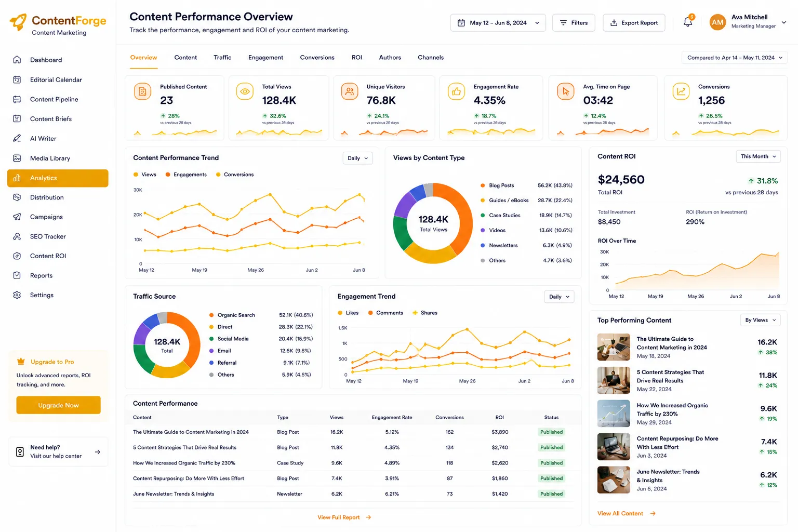The image size is (798, 532).
Task: Click the Upgrade to Pro crown icon
Action: pyautogui.click(x=21, y=362)
